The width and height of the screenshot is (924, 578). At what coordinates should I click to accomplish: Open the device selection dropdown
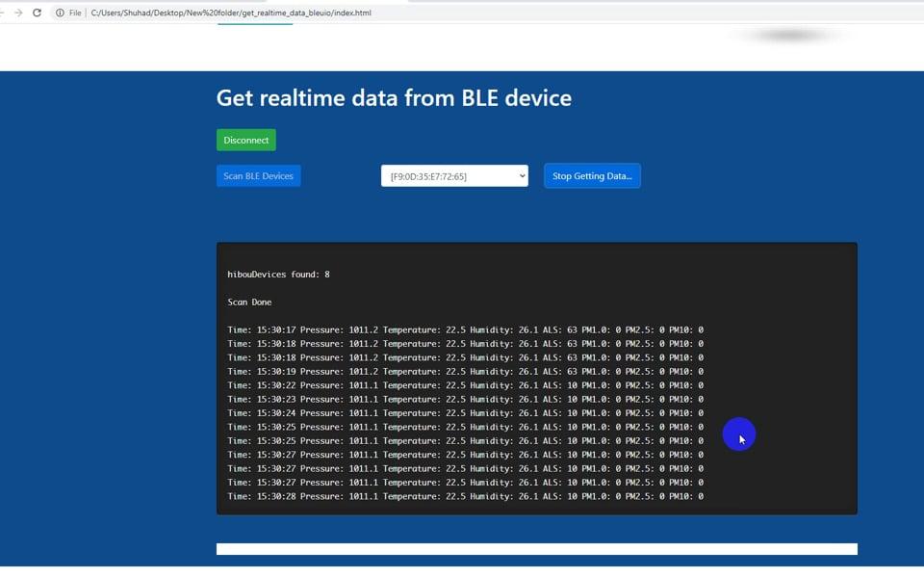[x=452, y=175]
